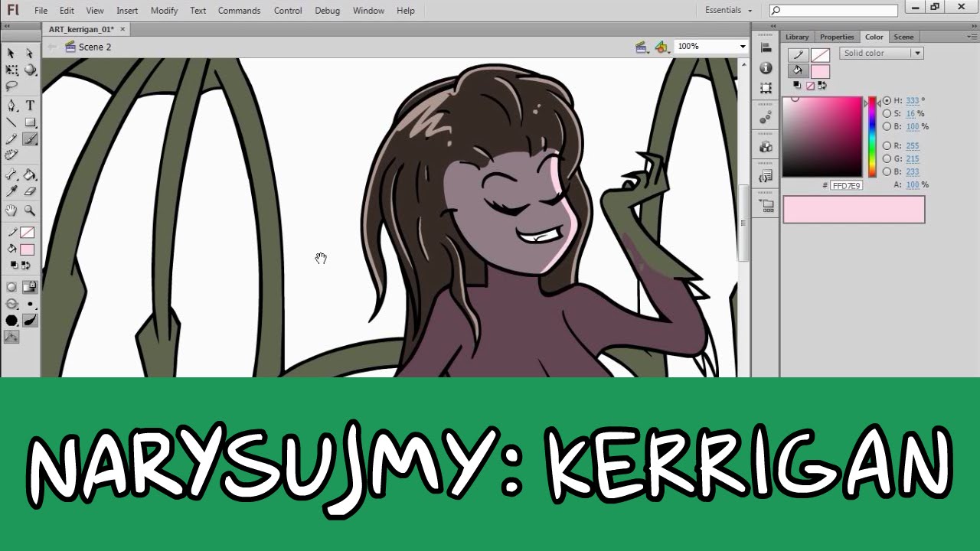Select the H (hue) radio button
This screenshot has width=980, height=551.
pyautogui.click(x=887, y=100)
